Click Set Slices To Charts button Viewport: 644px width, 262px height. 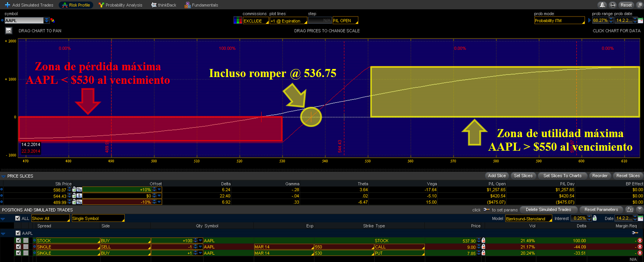click(x=562, y=176)
